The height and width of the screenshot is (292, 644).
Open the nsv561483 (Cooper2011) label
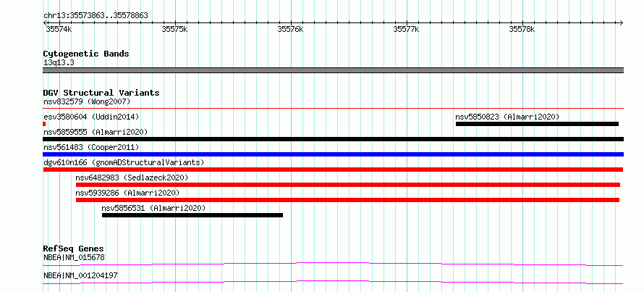pyautogui.click(x=91, y=147)
